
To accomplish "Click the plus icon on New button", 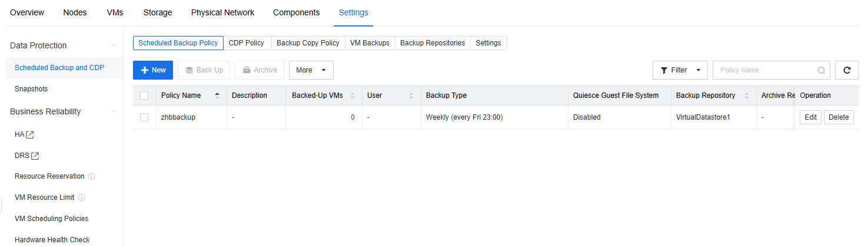I will 144,70.
